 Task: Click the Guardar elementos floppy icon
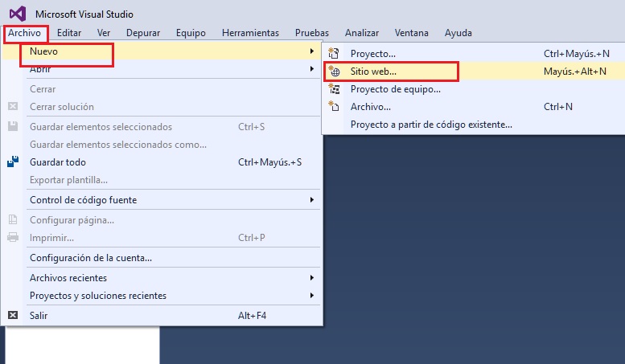[x=13, y=126]
